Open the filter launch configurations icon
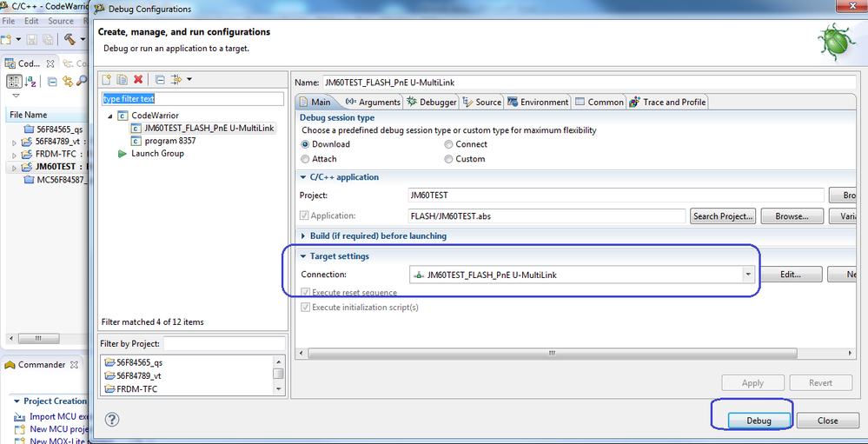Image resolution: width=868 pixels, height=444 pixels. 176,80
